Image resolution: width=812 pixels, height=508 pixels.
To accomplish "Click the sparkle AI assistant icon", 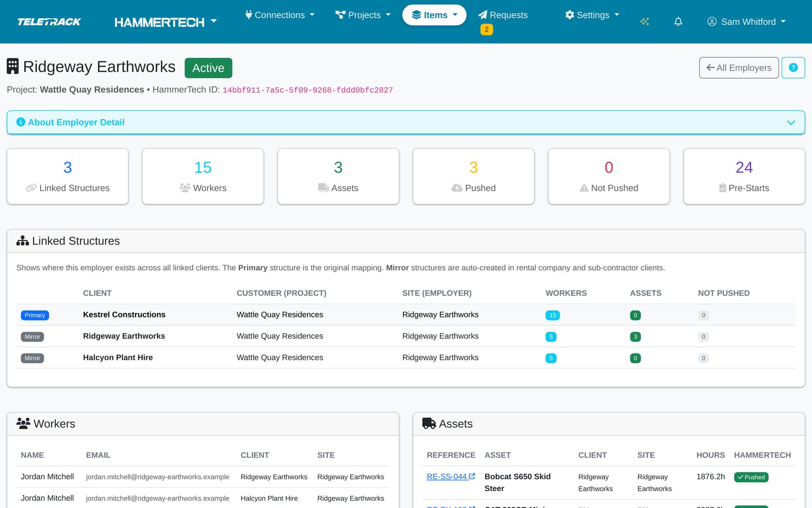I will click(645, 21).
